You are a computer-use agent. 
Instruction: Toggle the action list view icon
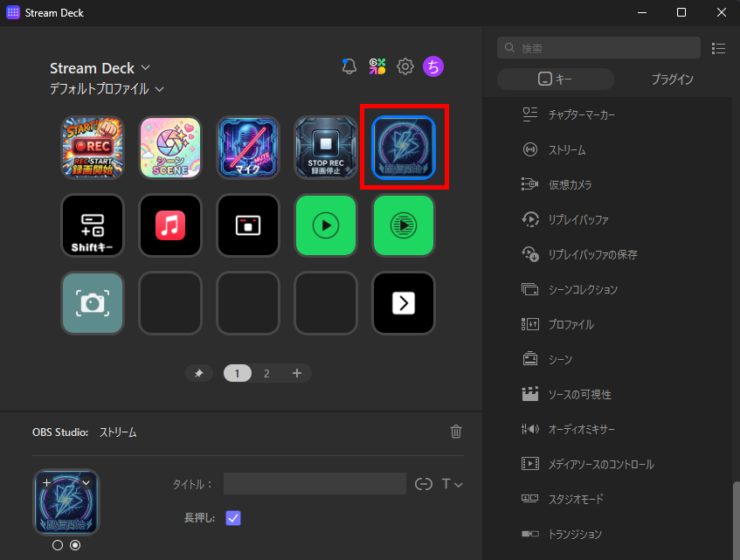(x=718, y=48)
